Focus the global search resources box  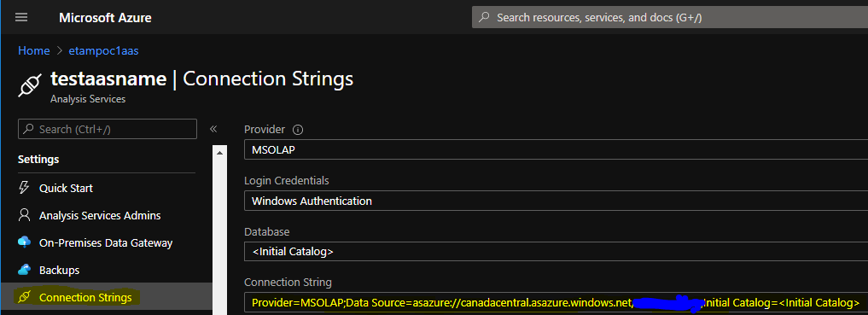[670, 17]
